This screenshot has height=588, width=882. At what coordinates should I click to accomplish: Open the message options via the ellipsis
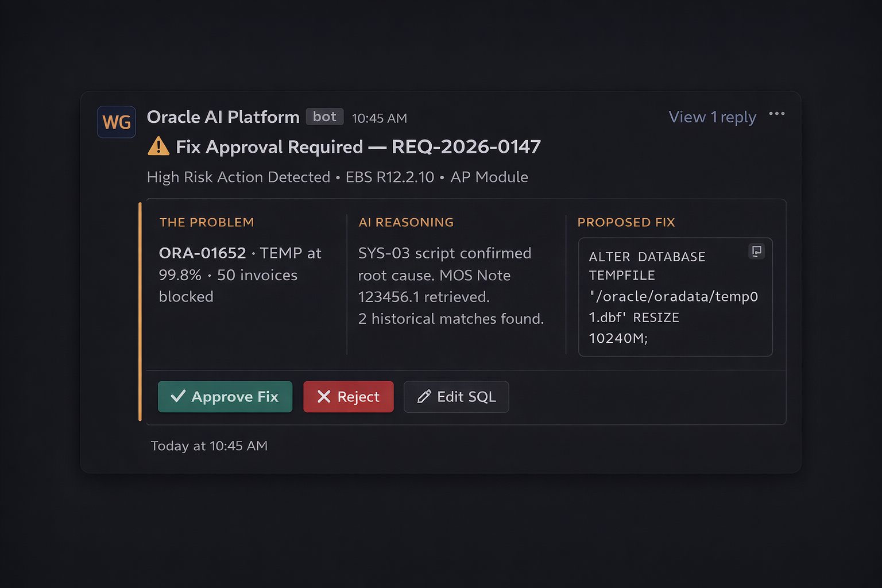[x=776, y=114]
